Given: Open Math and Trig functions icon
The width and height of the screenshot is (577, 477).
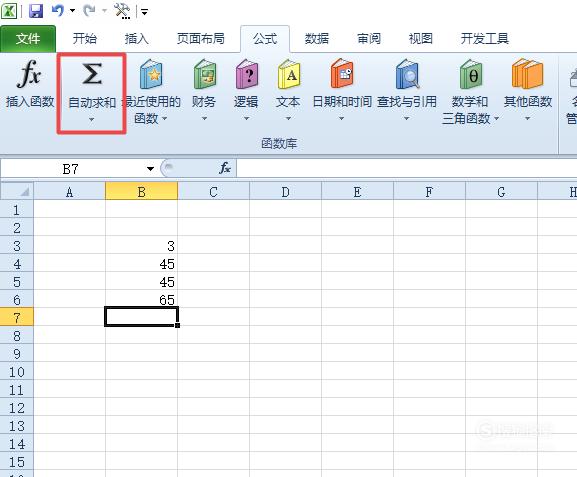Looking at the screenshot, I should coord(471,74).
